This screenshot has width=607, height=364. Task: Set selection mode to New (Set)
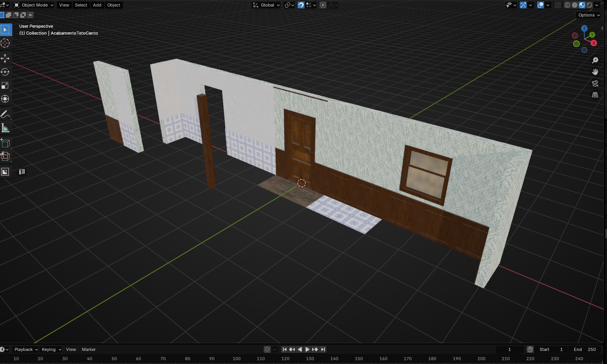[x=2, y=15]
